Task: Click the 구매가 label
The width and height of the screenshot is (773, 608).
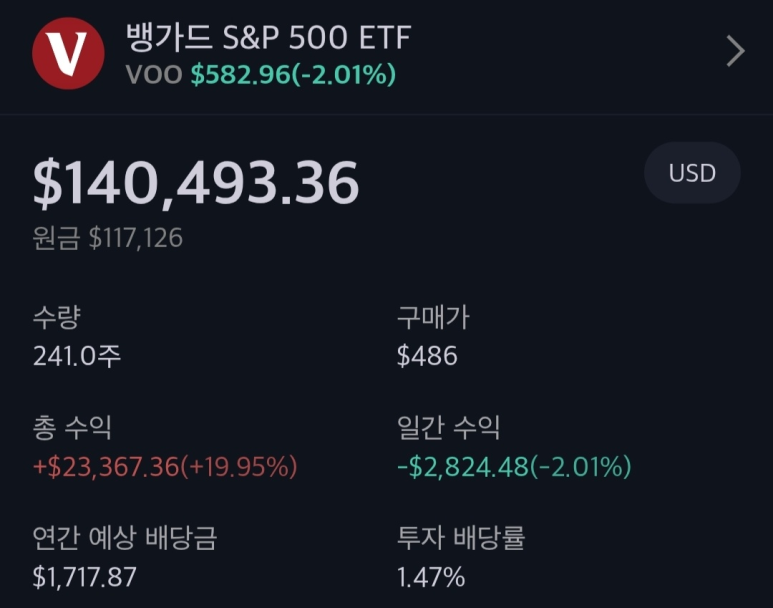Action: pyautogui.click(x=433, y=318)
